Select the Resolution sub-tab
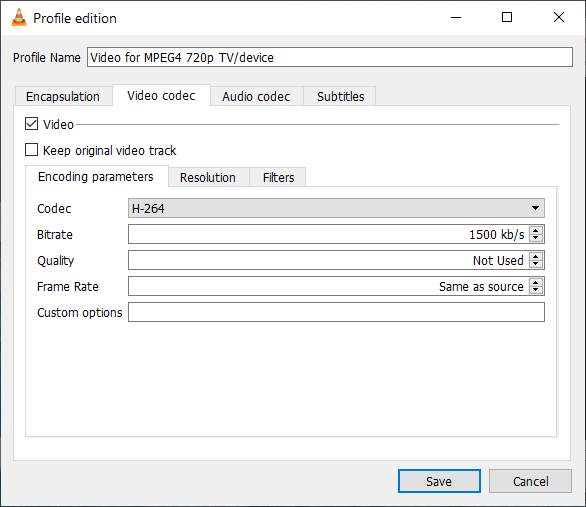 coord(208,177)
